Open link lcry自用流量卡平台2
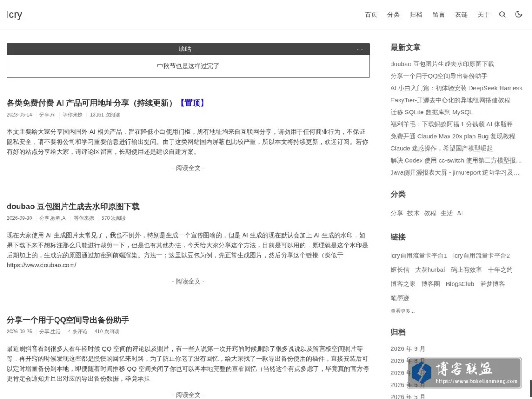 coord(481,255)
